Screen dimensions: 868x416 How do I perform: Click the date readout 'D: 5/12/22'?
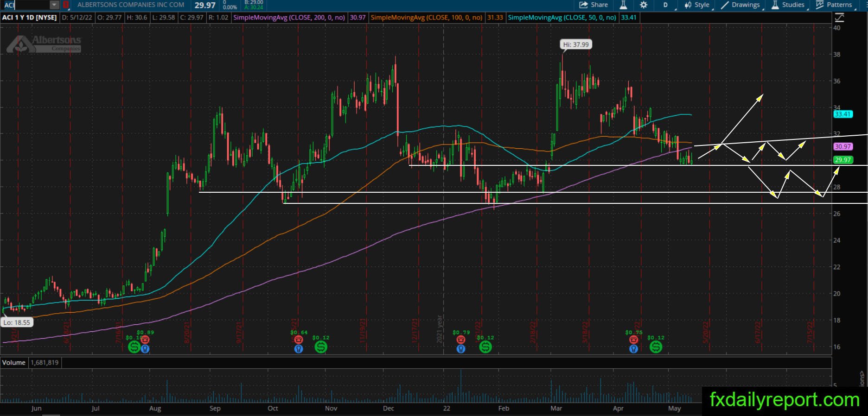point(77,18)
